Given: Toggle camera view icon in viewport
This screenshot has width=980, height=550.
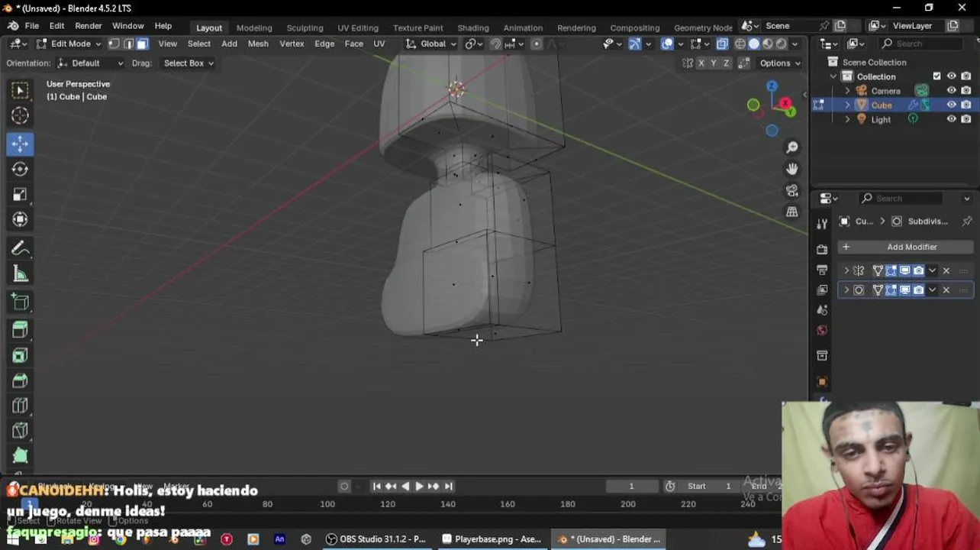Looking at the screenshot, I should (x=792, y=190).
